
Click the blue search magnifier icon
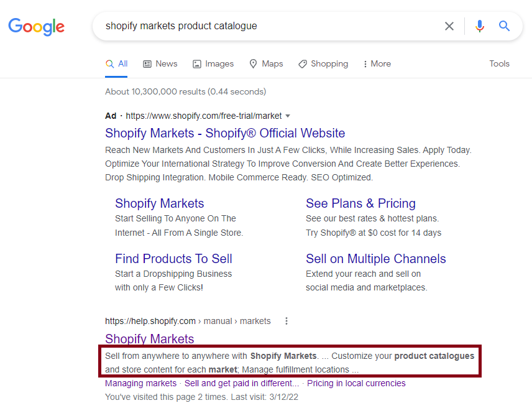pos(504,26)
